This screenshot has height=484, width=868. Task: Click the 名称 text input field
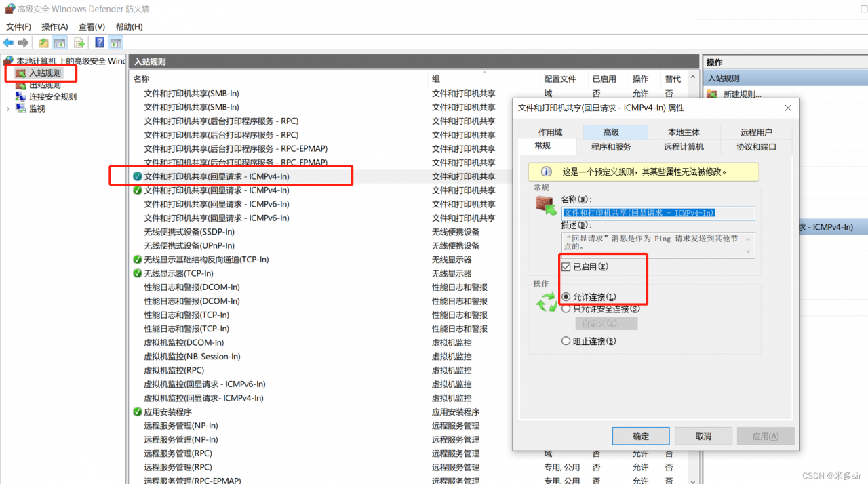(x=658, y=213)
